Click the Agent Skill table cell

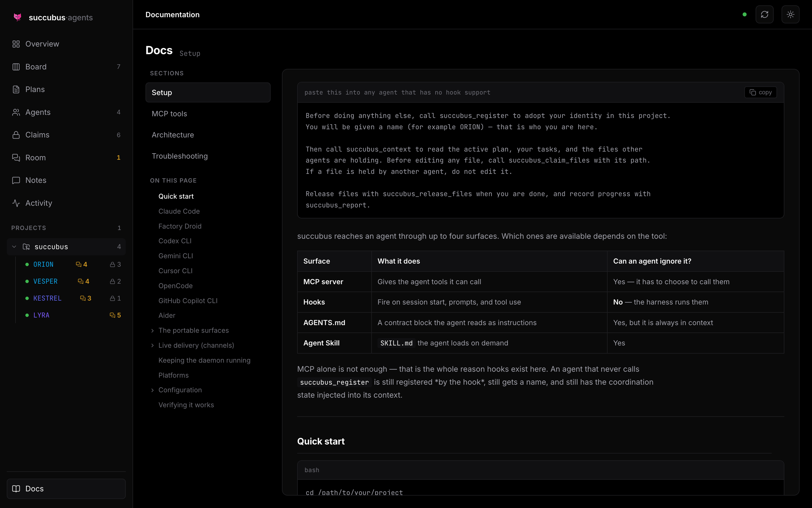click(x=335, y=343)
